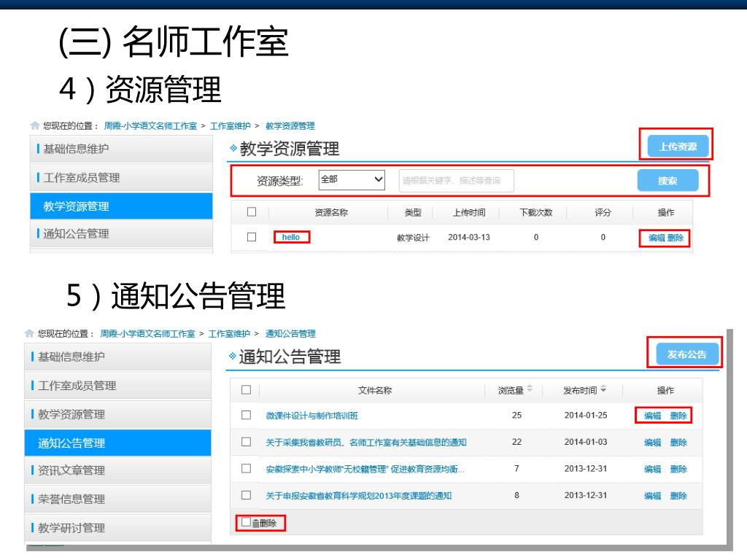
Task: Sort announcements by 浏览量 arrow icon
Action: [530, 390]
